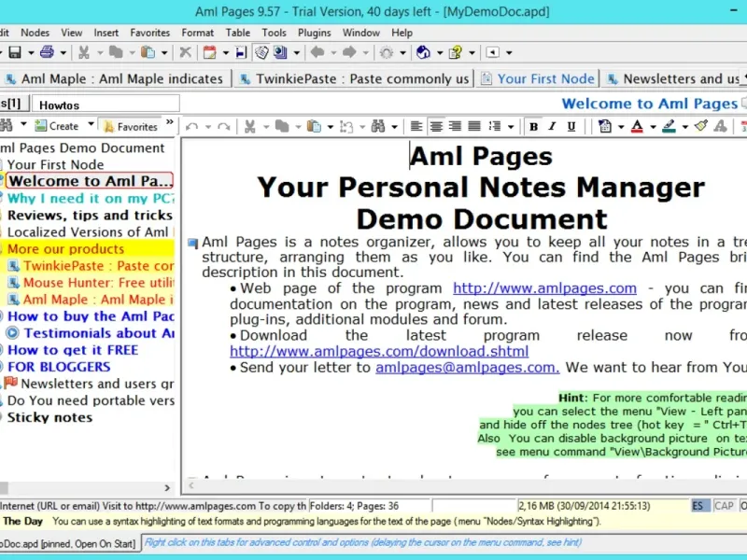The image size is (747, 560).
Task: Click the binoculars search icon in tree panel
Action: 7,126
